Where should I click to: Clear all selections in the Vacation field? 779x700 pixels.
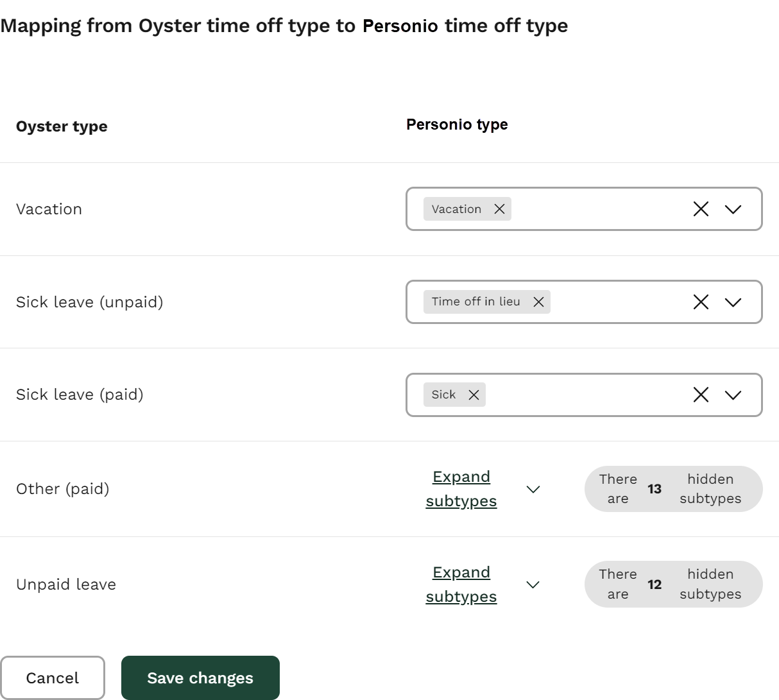pyautogui.click(x=700, y=209)
